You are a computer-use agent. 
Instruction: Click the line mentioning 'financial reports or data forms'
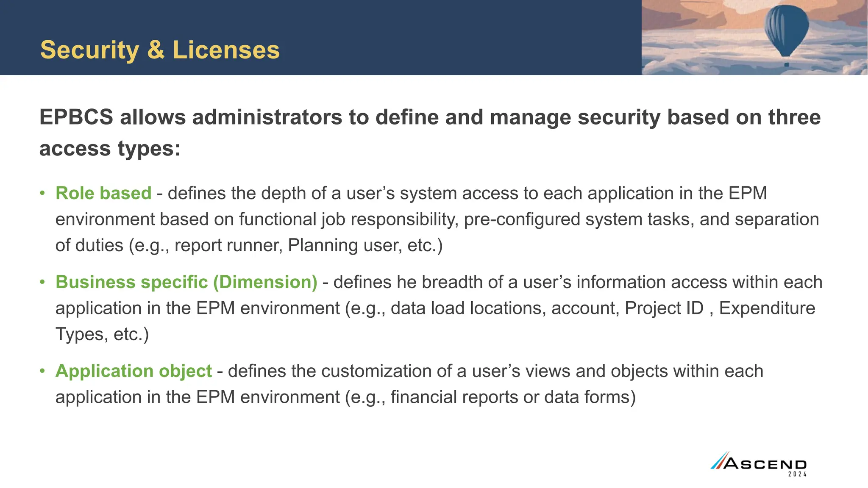tap(345, 397)
